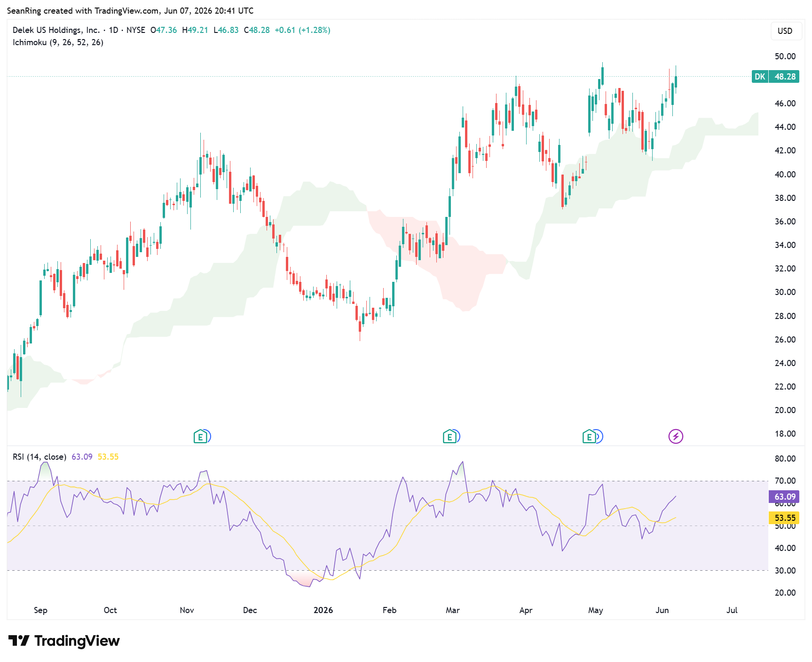Click the +0.61 (+1.28%) change in legend
The height and width of the screenshot is (662, 812).
click(x=302, y=30)
